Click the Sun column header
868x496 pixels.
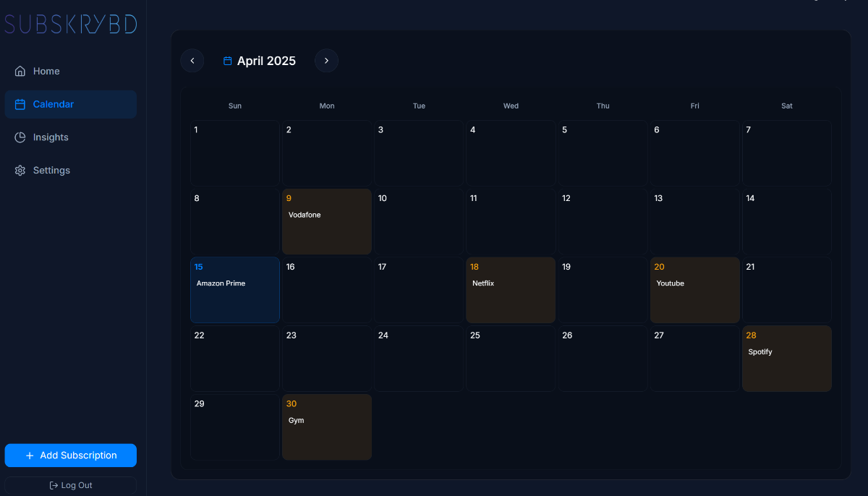(x=235, y=106)
